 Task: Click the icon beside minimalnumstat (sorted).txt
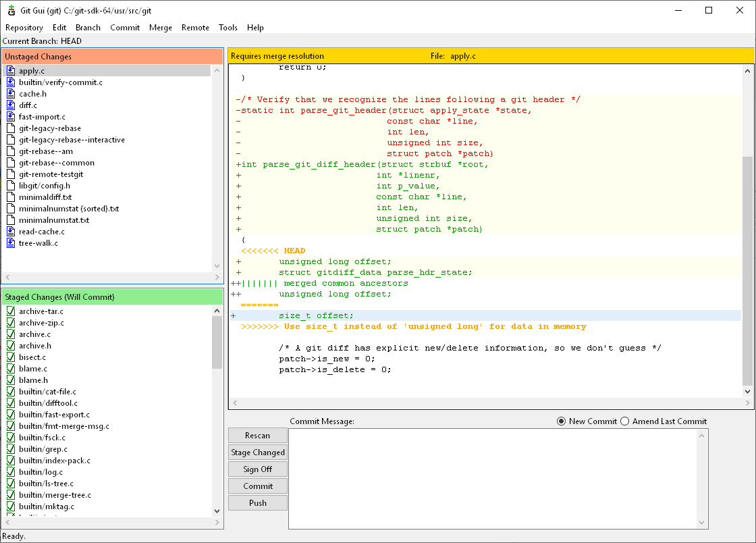pyautogui.click(x=11, y=209)
